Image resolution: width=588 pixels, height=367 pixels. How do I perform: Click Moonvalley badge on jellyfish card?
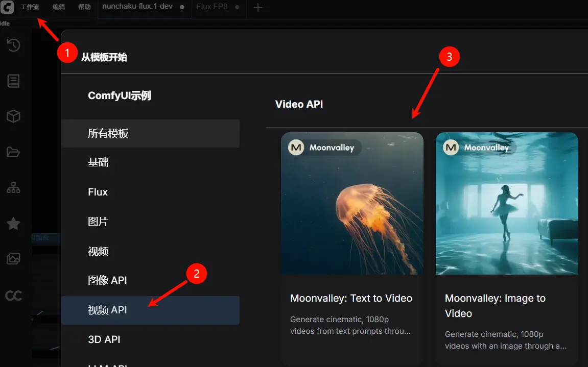(x=324, y=148)
